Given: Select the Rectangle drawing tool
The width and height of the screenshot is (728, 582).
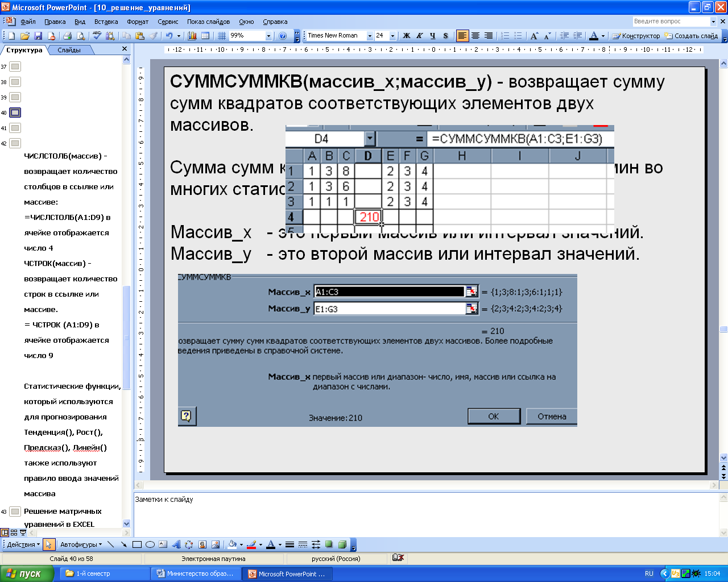Looking at the screenshot, I should pyautogui.click(x=136, y=544).
